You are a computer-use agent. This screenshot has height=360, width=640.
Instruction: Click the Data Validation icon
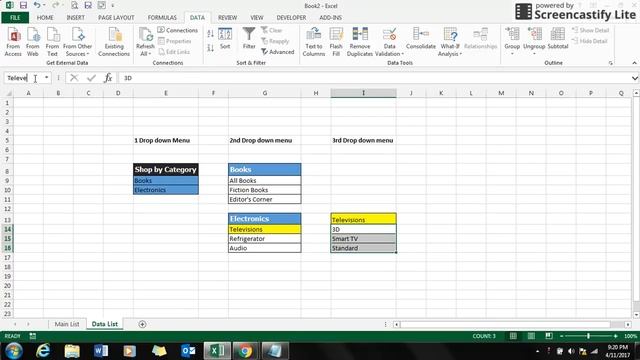coord(389,35)
